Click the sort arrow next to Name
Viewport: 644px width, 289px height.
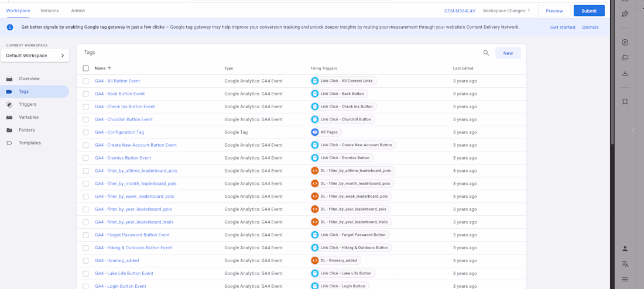coord(109,68)
